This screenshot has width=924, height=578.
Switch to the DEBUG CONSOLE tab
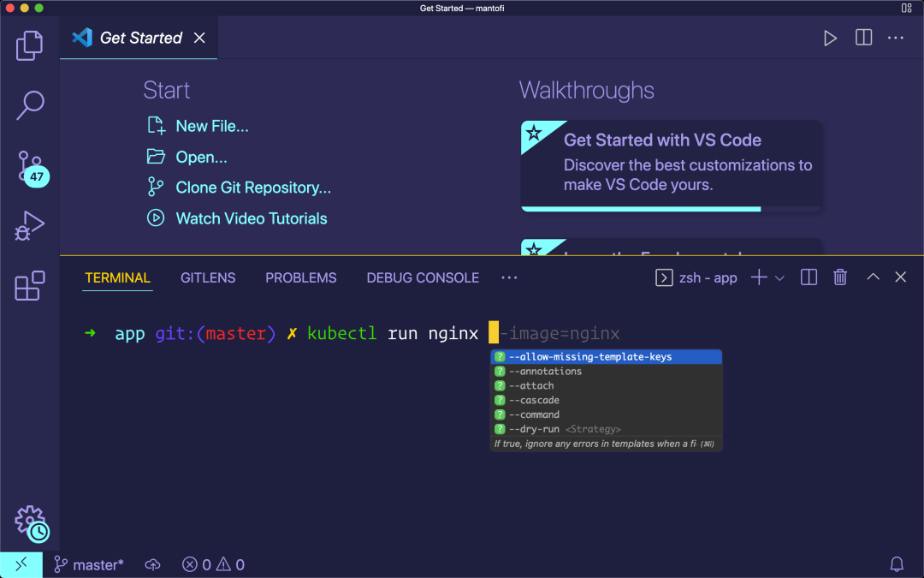click(x=423, y=277)
